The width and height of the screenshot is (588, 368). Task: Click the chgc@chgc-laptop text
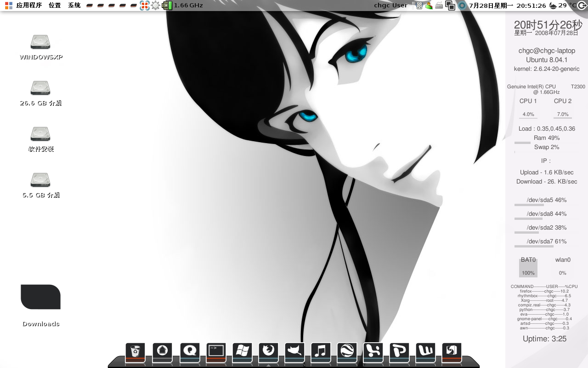(547, 51)
